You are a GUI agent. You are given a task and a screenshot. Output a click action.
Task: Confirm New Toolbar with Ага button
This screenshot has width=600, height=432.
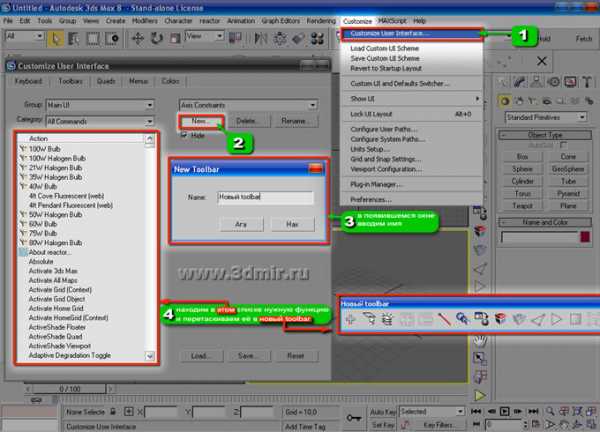pyautogui.click(x=241, y=224)
